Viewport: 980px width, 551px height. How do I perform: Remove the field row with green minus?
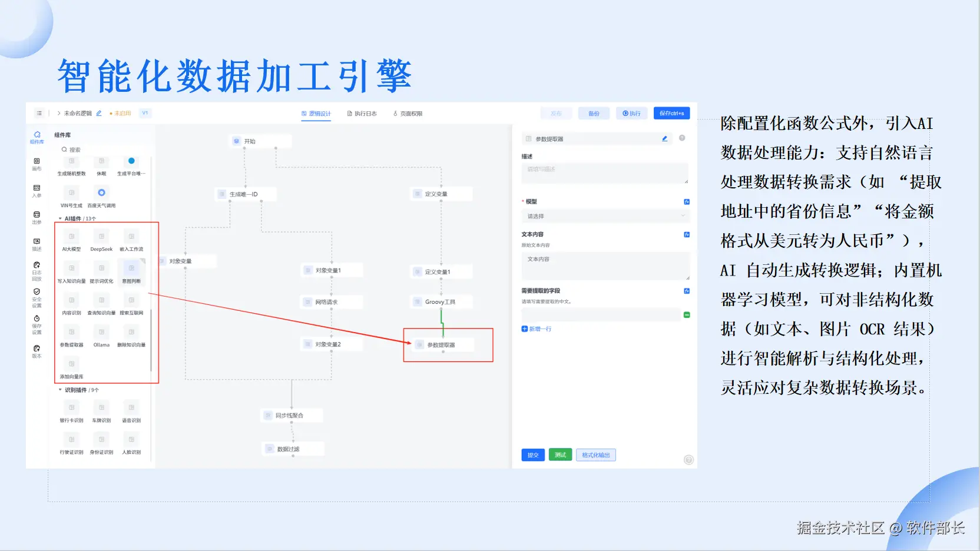pyautogui.click(x=687, y=315)
